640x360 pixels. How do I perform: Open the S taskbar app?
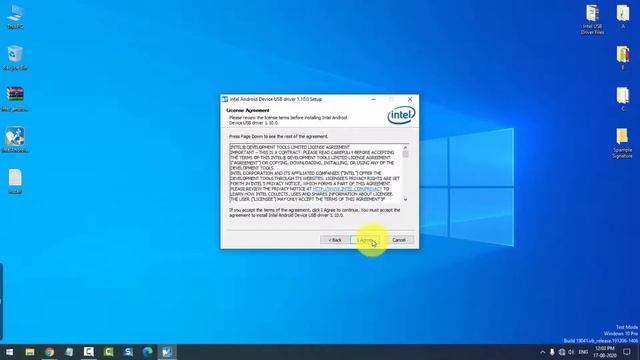pyautogui.click(x=128, y=352)
